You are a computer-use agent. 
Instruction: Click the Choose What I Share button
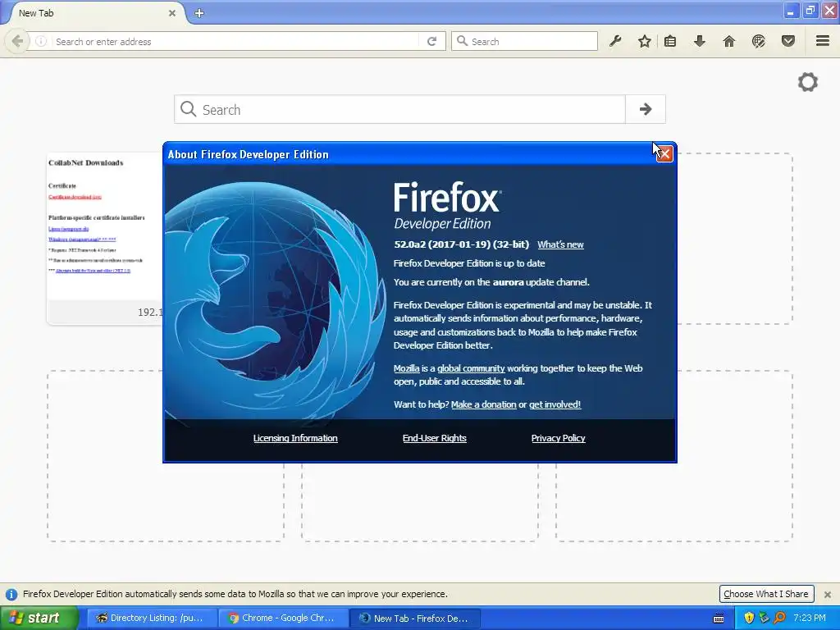click(x=766, y=594)
